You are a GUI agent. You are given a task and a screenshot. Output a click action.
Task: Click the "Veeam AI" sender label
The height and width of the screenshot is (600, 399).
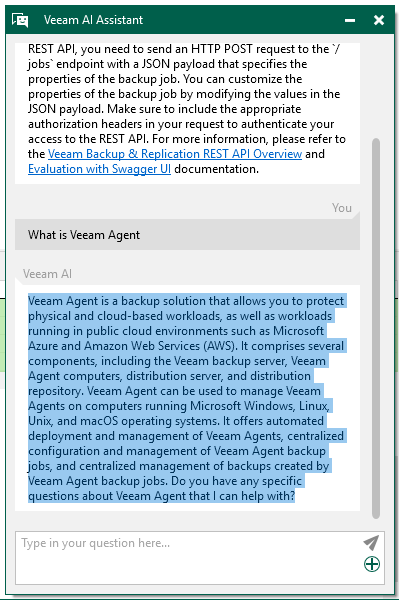click(x=47, y=274)
